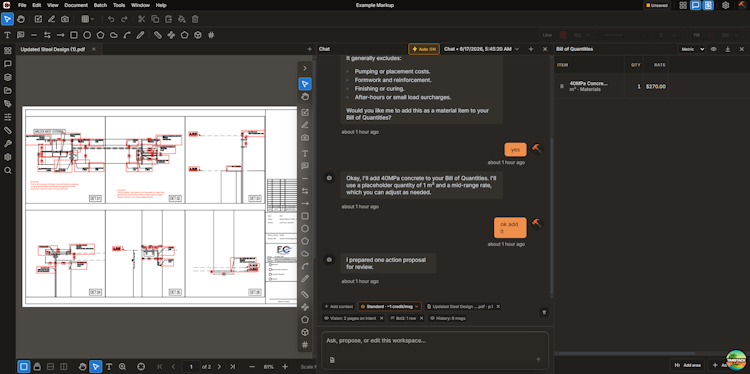Remove the Vision: 2 pages context chip
Image resolution: width=750 pixels, height=374 pixels.
point(381,318)
